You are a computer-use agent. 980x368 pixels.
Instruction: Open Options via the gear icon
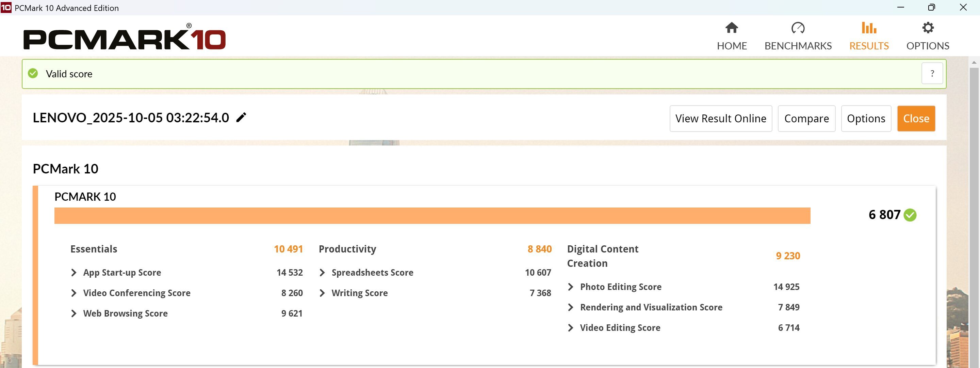[x=928, y=28]
